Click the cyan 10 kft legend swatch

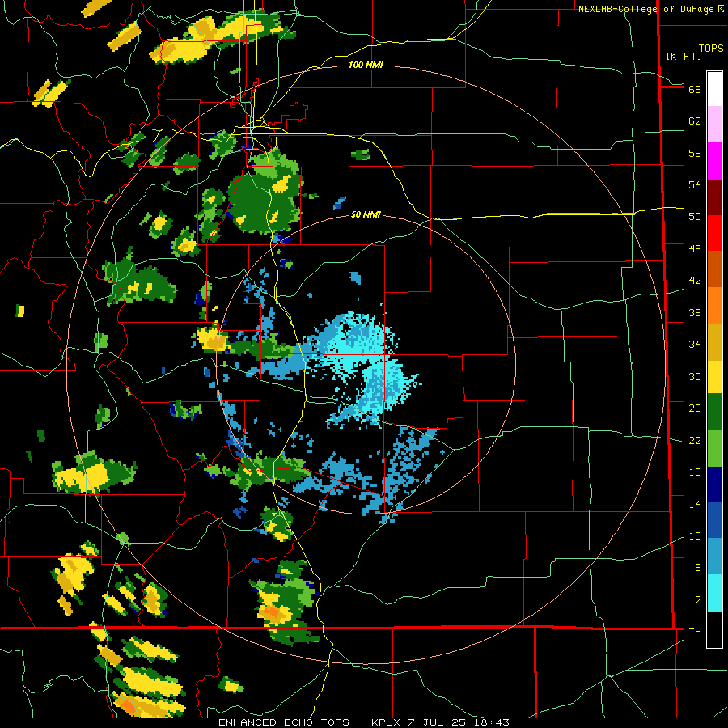714,593
